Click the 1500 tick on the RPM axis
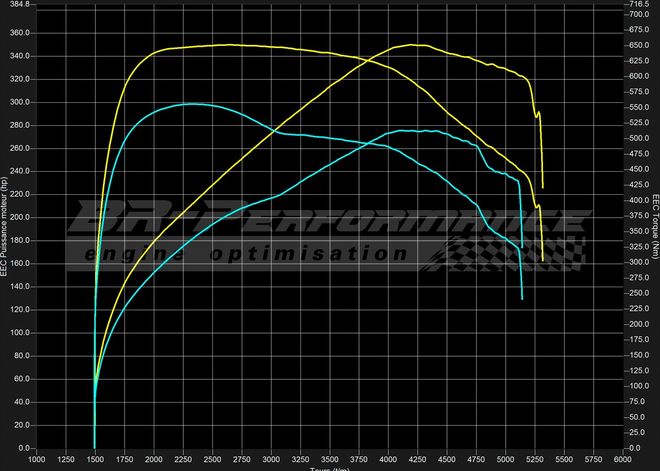This screenshot has height=471, width=660. click(x=94, y=460)
